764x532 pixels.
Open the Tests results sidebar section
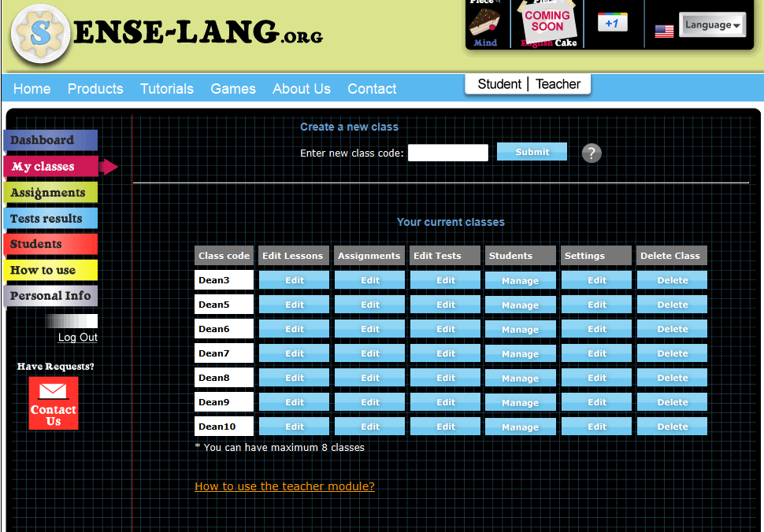click(x=45, y=218)
